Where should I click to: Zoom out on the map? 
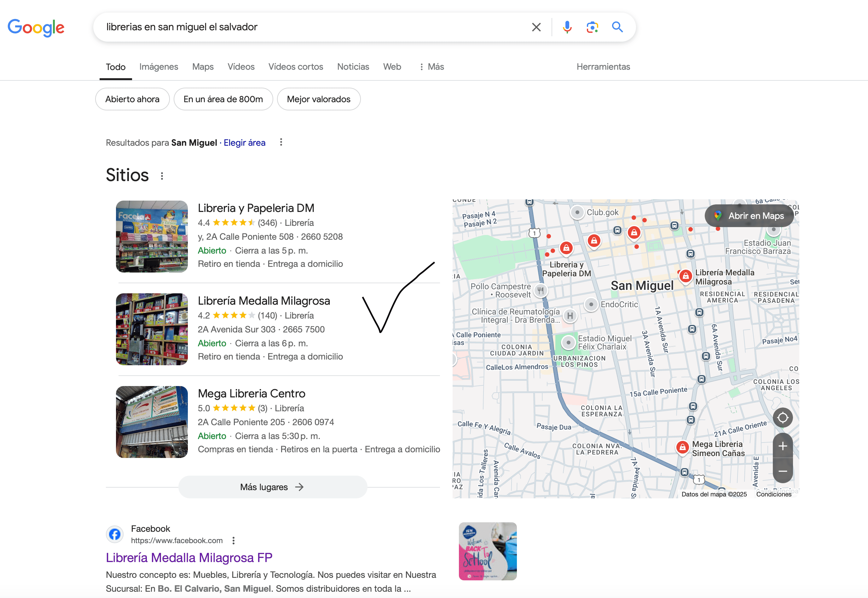point(783,471)
